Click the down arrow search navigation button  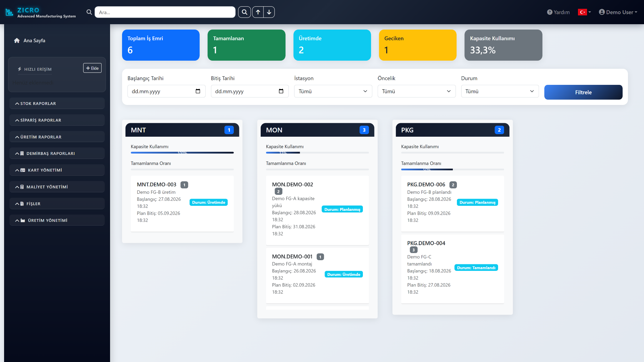pyautogui.click(x=269, y=12)
